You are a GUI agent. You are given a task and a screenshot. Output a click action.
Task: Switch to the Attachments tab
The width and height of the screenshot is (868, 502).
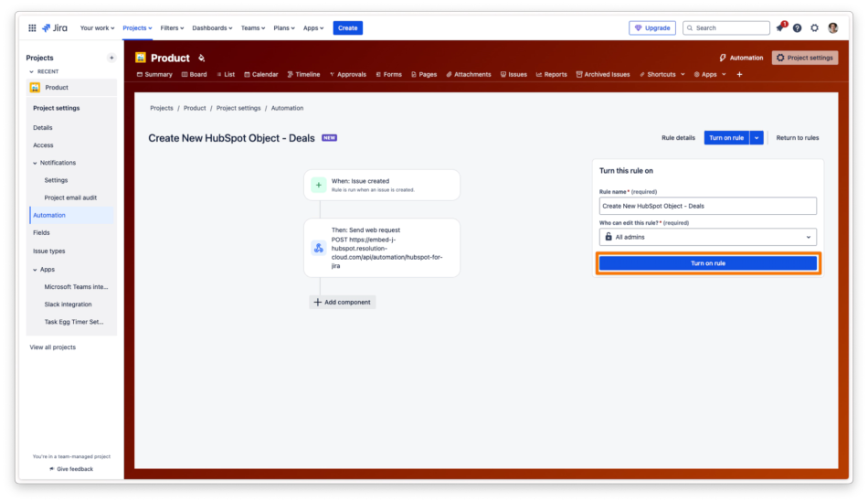[469, 74]
